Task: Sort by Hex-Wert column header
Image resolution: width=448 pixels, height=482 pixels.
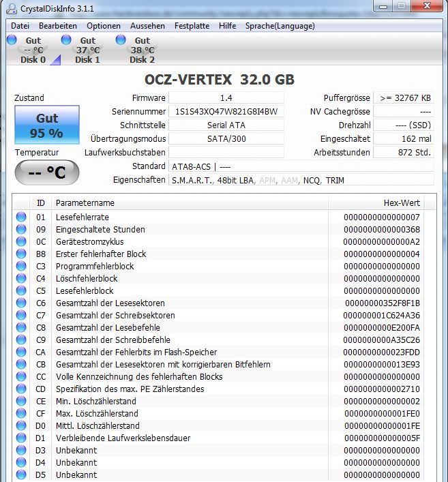Action: pos(376,203)
